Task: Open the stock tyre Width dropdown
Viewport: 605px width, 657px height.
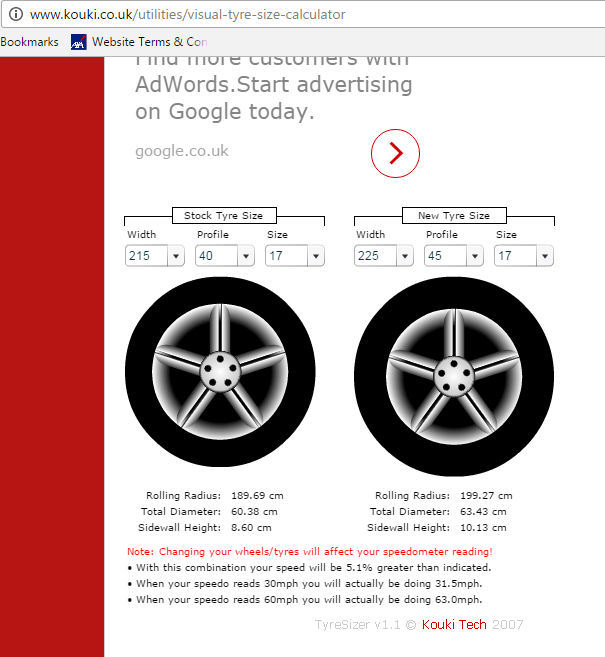Action: 155,256
